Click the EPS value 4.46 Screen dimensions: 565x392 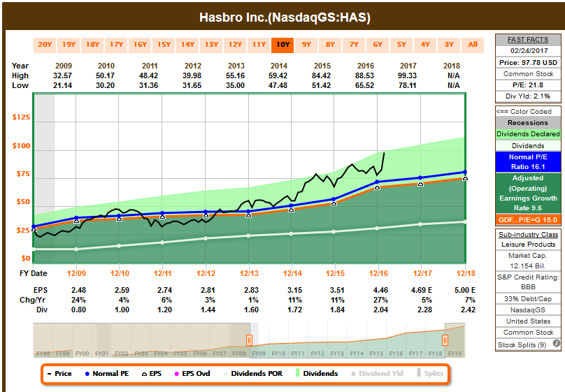pos(380,290)
